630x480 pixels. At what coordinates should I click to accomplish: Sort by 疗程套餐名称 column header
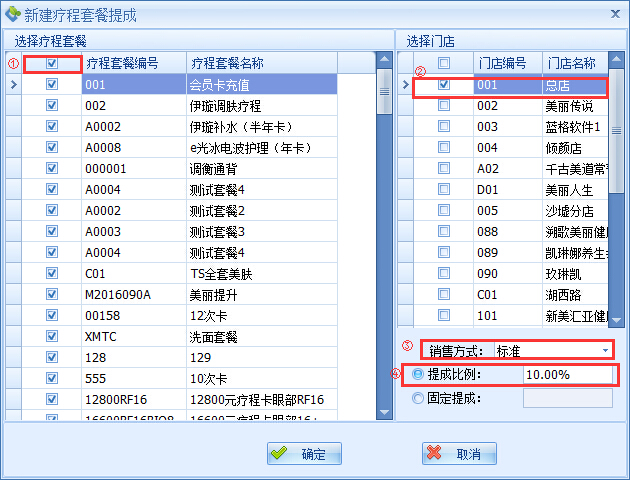(260, 63)
